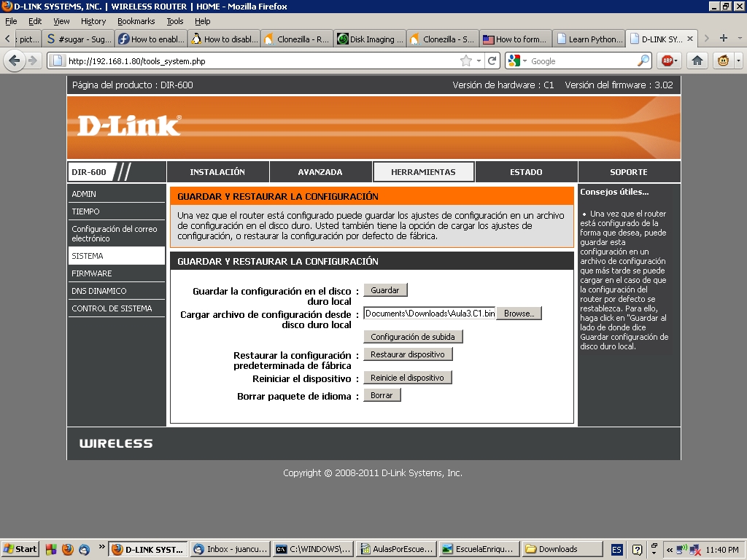
Task: Click Browse... to choose a config file
Action: 519,314
